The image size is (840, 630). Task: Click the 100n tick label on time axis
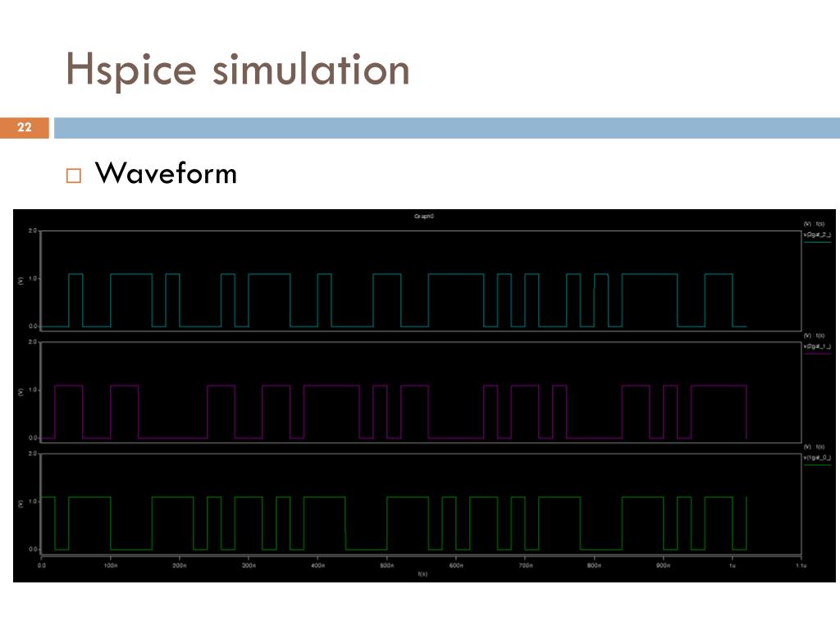click(111, 566)
